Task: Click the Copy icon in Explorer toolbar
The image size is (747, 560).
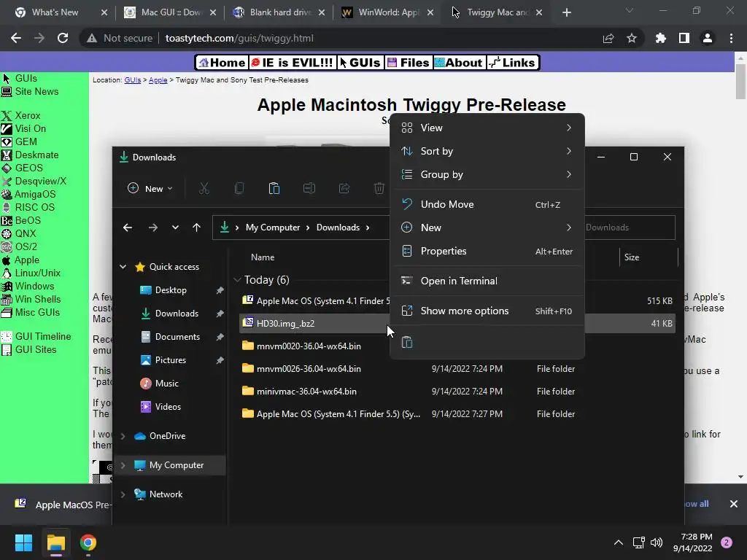Action: click(x=239, y=189)
